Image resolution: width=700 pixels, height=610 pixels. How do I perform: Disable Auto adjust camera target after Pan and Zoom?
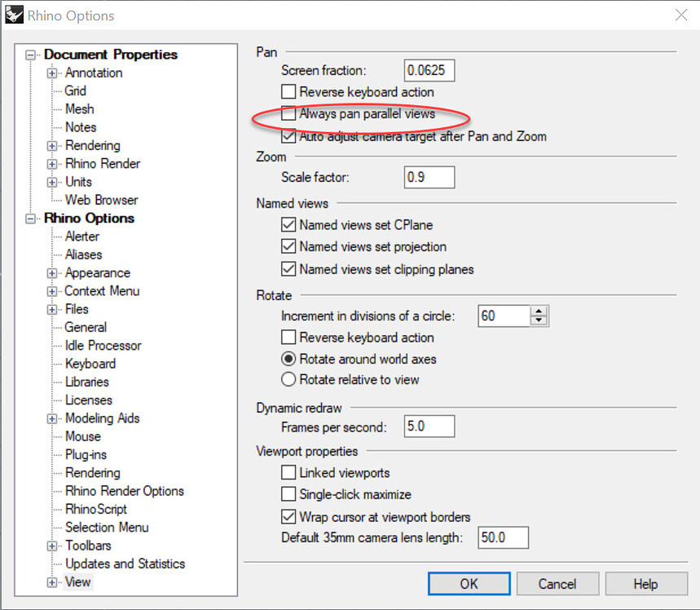(x=289, y=137)
